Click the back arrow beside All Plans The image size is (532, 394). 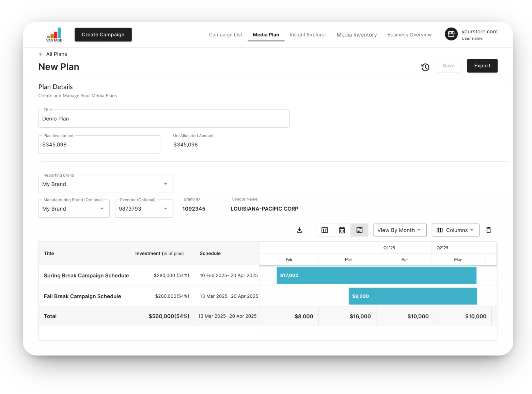point(41,54)
